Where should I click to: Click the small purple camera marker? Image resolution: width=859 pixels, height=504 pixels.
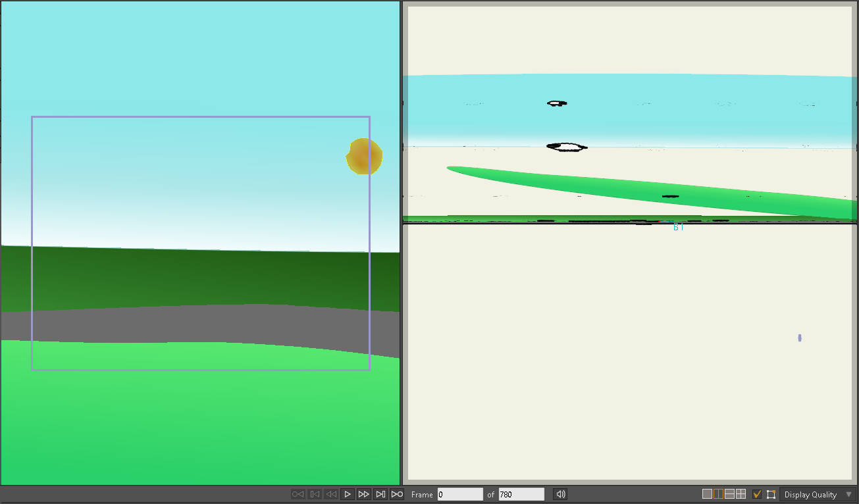800,338
